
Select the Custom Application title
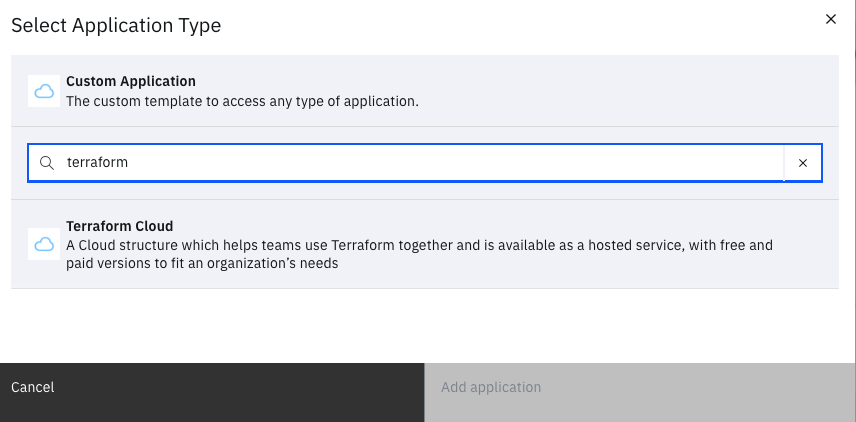pos(131,81)
